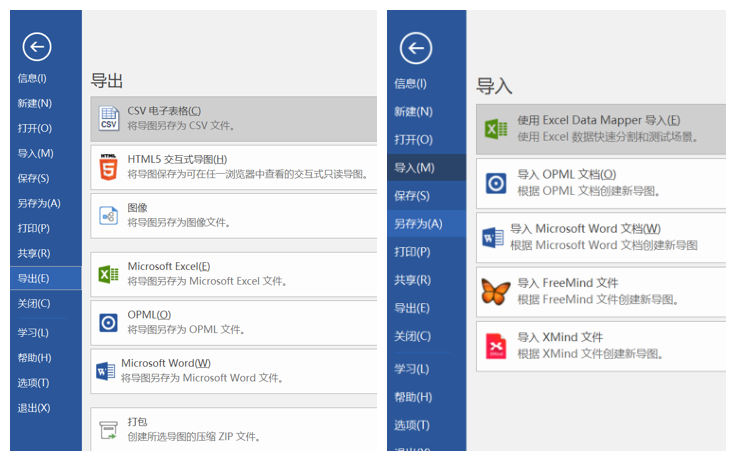Image resolution: width=736 pixels, height=461 pixels.
Task: Click the CSV spreadsheet file icon
Action: (x=108, y=118)
